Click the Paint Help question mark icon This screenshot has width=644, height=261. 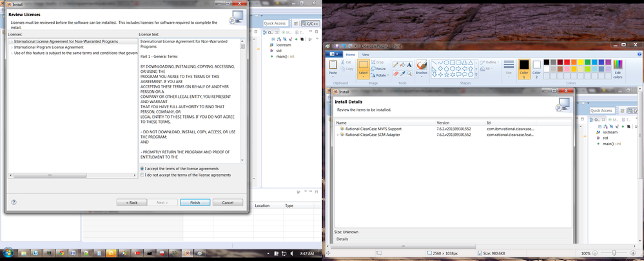[639, 54]
